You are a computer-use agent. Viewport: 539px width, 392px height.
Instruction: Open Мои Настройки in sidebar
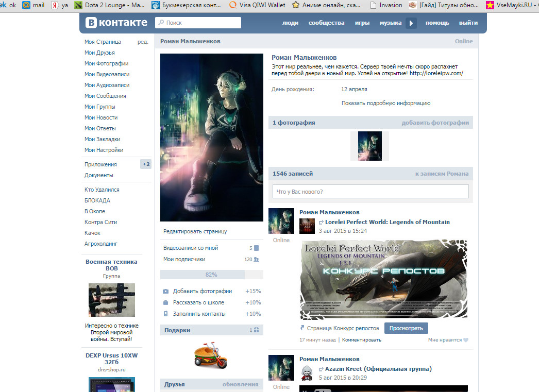104,150
